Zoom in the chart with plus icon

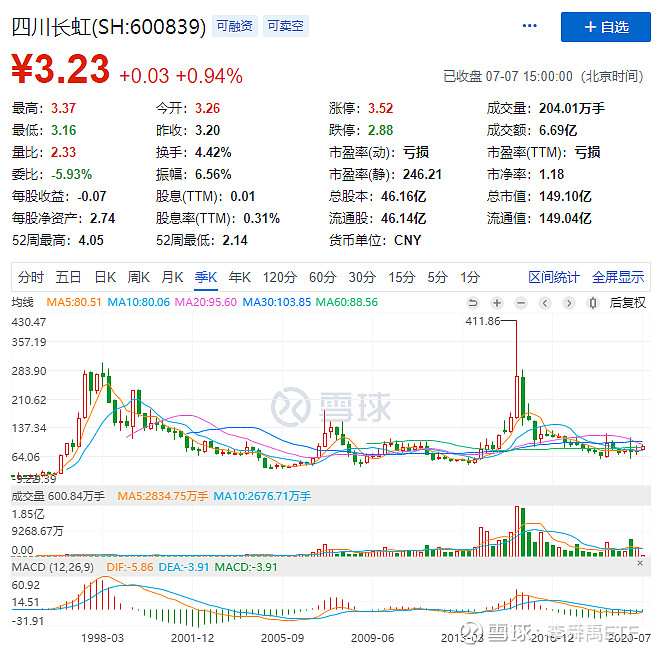click(x=497, y=303)
